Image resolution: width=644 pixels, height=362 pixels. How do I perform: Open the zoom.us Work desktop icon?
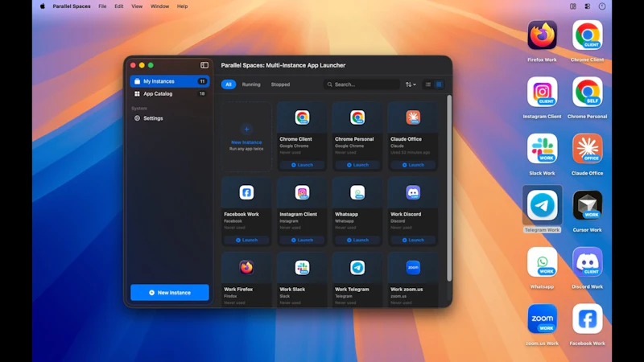pyautogui.click(x=542, y=319)
